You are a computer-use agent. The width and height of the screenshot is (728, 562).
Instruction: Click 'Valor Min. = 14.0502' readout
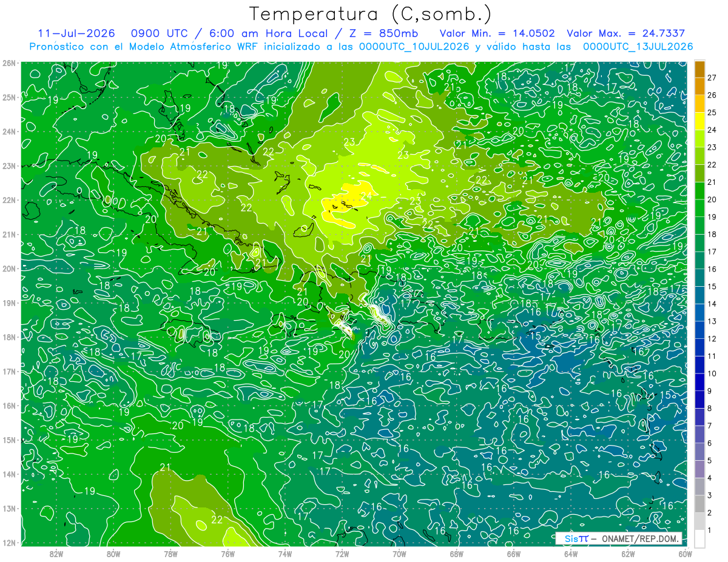tap(497, 33)
